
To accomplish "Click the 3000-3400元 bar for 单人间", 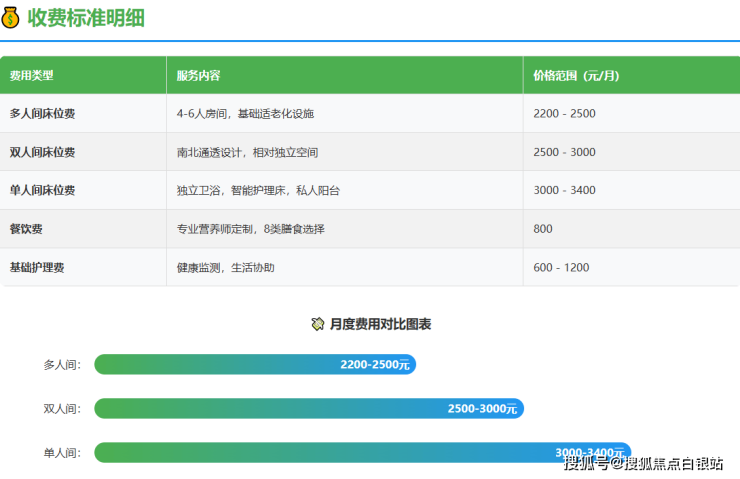I will [362, 452].
